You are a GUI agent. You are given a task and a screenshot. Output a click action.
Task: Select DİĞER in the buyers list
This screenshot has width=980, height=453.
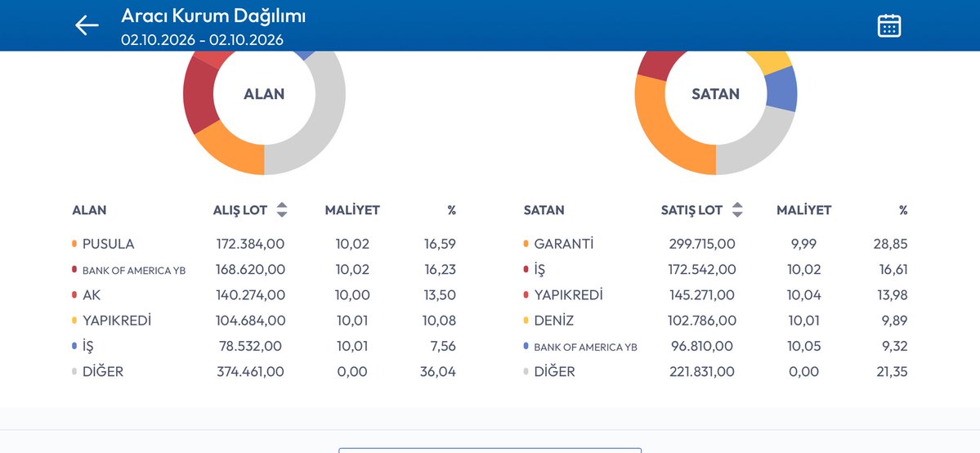(264, 372)
